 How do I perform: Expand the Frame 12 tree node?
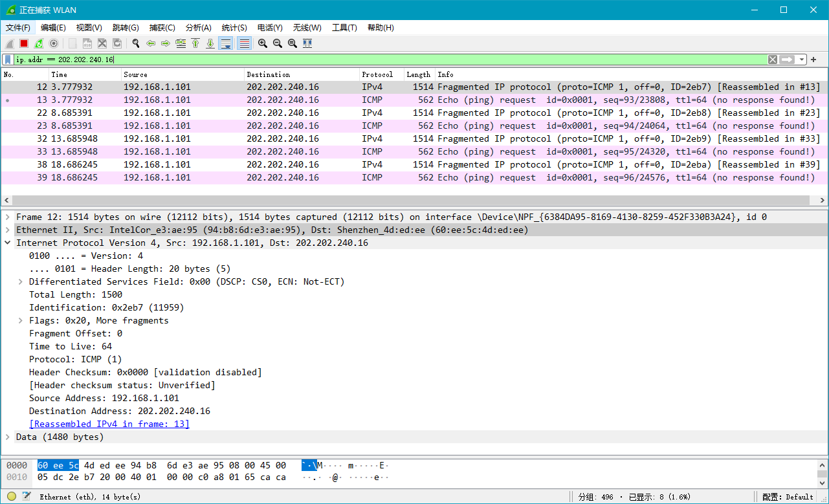[8, 217]
